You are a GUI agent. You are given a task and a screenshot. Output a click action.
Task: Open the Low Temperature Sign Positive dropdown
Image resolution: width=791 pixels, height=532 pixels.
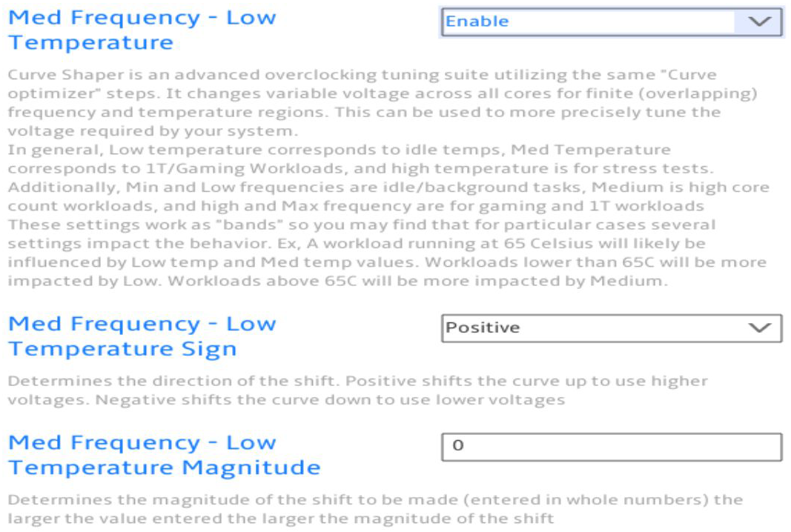tap(612, 328)
